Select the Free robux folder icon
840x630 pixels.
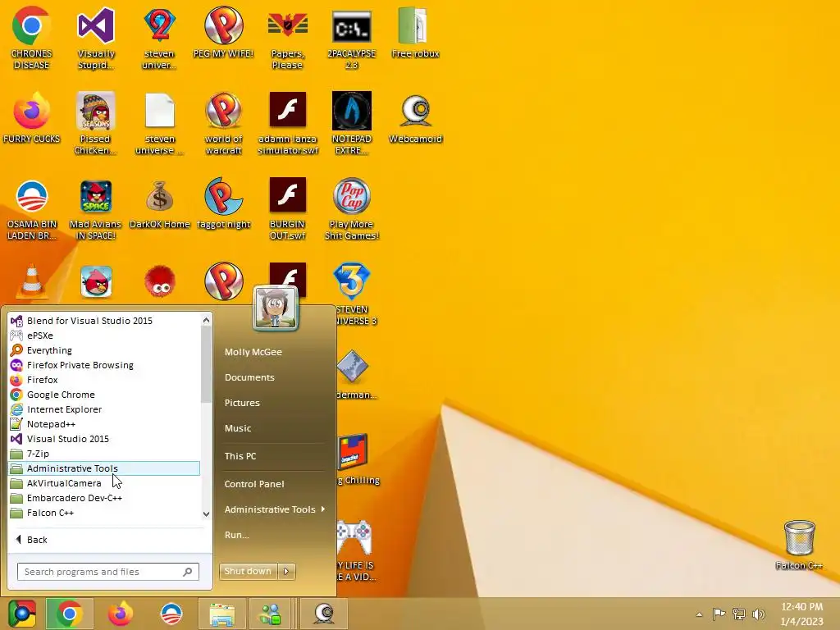pyautogui.click(x=415, y=32)
